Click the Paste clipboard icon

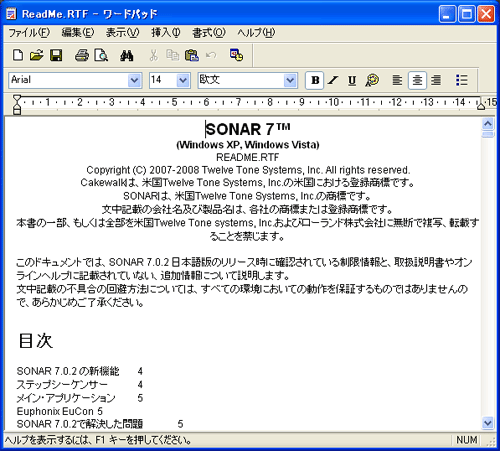tap(192, 55)
